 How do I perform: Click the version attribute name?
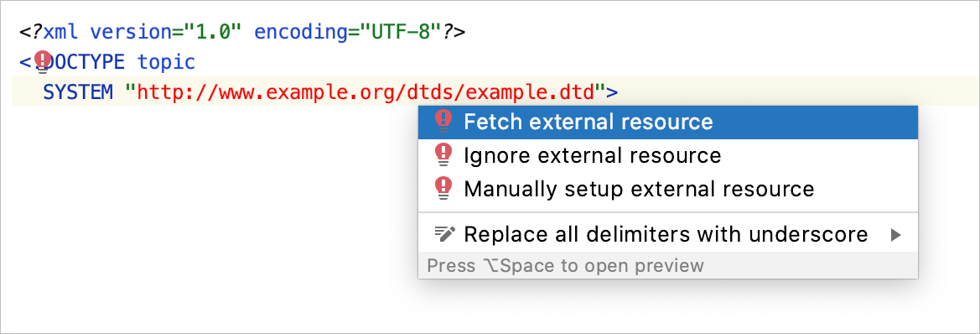point(131,32)
